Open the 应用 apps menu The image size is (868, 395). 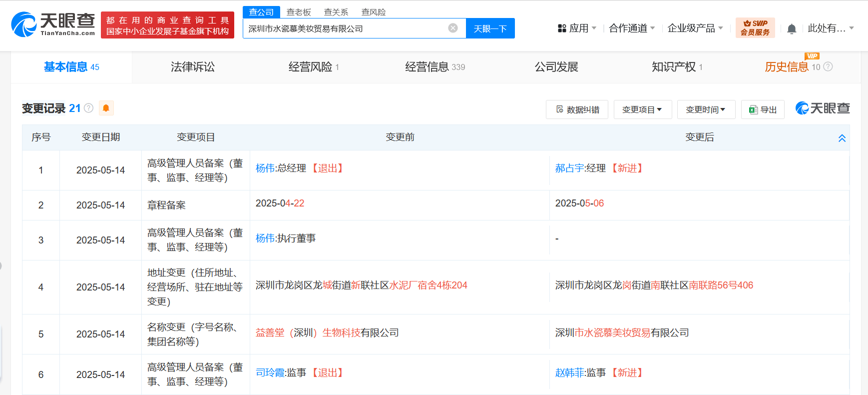[577, 28]
